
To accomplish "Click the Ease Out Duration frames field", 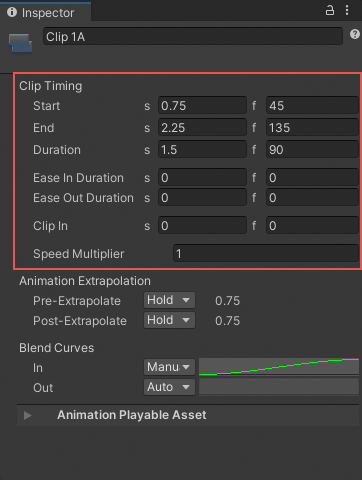I will tap(312, 198).
